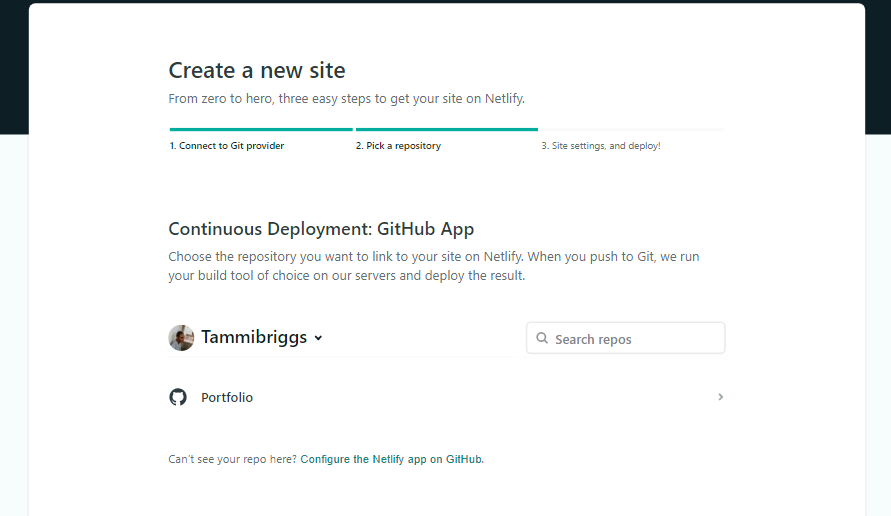The height and width of the screenshot is (516, 891).
Task: Click the Tammibriggs profile avatar
Action: pyautogui.click(x=181, y=338)
